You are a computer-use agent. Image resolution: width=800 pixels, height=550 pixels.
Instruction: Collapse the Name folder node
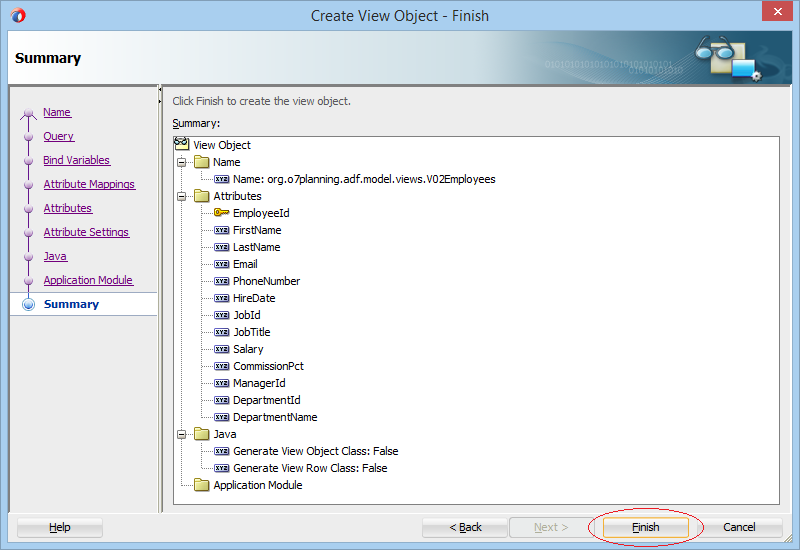181,163
